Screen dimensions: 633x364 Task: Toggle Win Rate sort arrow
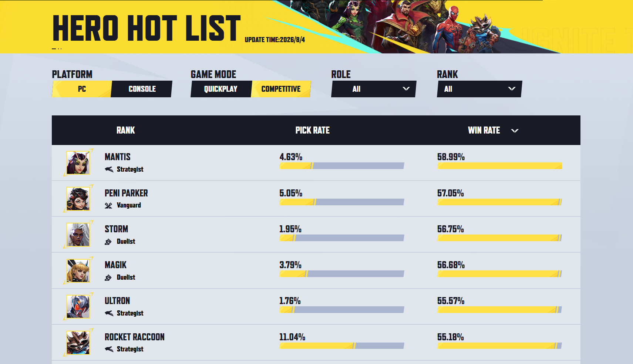tap(515, 131)
